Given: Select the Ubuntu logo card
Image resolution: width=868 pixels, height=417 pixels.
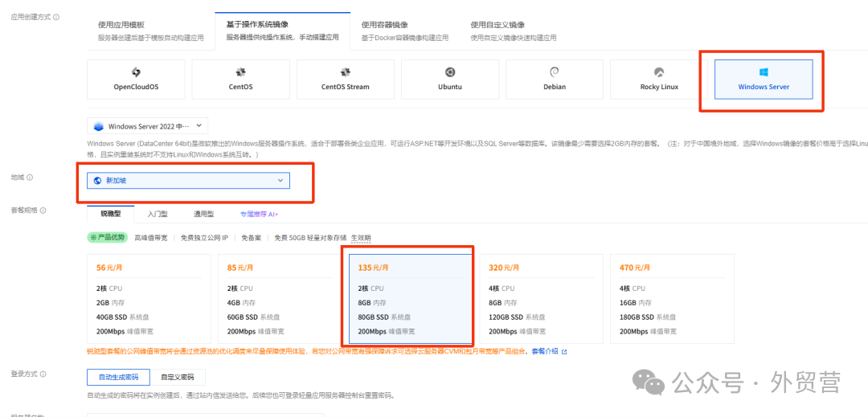Looking at the screenshot, I should (x=450, y=80).
